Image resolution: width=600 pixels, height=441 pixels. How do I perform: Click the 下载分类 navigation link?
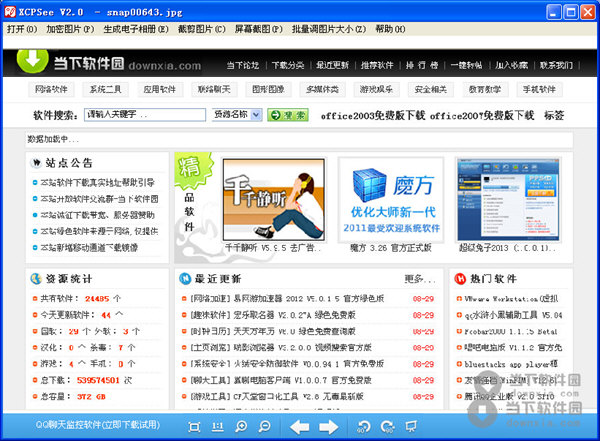pos(288,65)
